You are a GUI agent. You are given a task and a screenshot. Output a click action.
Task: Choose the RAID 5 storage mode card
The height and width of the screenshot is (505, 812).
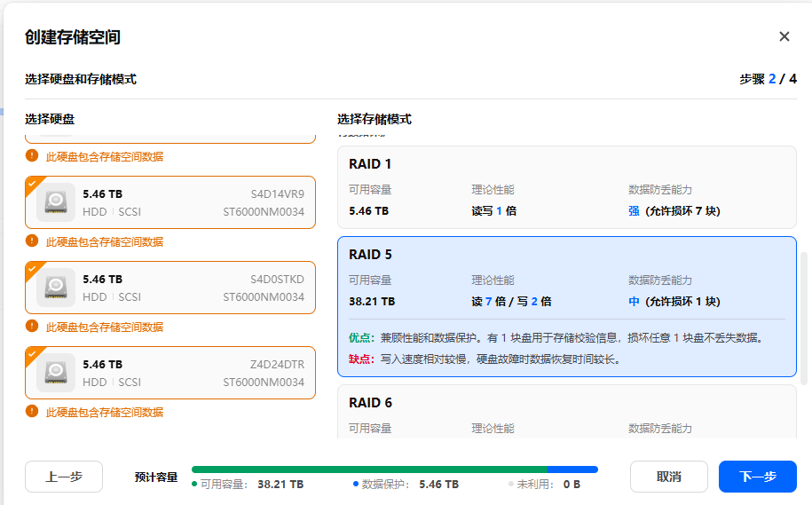pos(566,306)
